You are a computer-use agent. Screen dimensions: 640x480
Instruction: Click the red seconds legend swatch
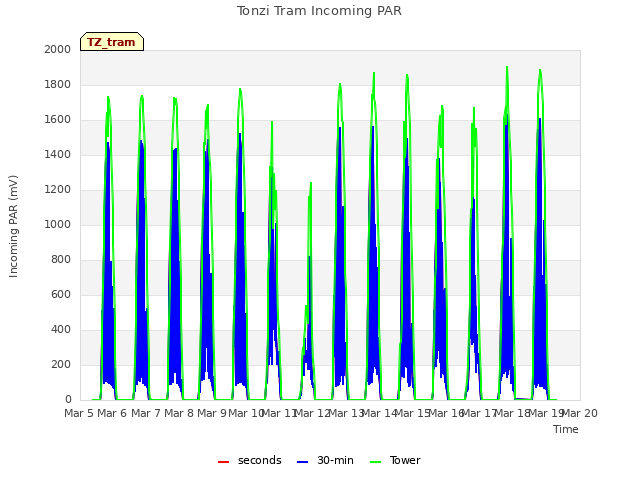223,462
